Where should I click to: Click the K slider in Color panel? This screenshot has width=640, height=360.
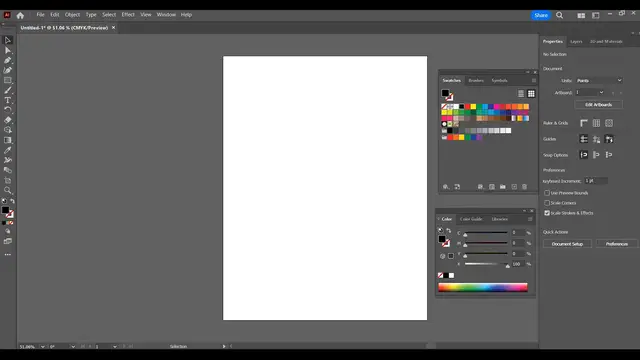[486, 264]
